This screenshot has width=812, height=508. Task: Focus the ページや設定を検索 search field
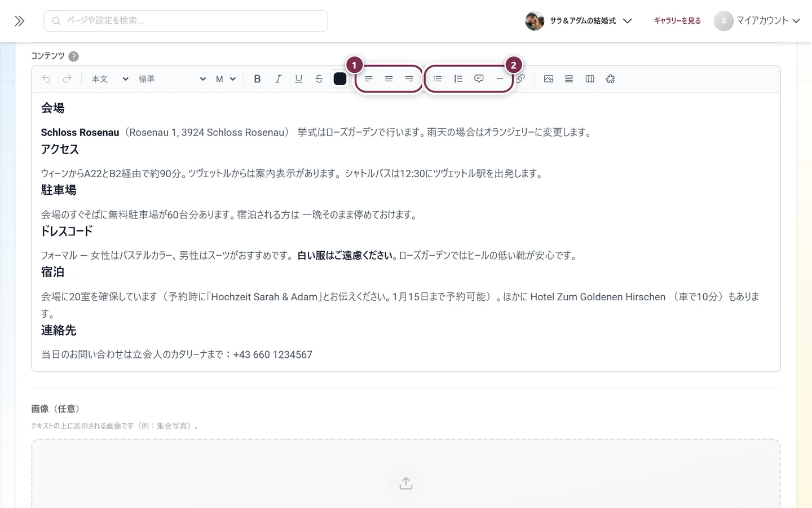click(186, 21)
